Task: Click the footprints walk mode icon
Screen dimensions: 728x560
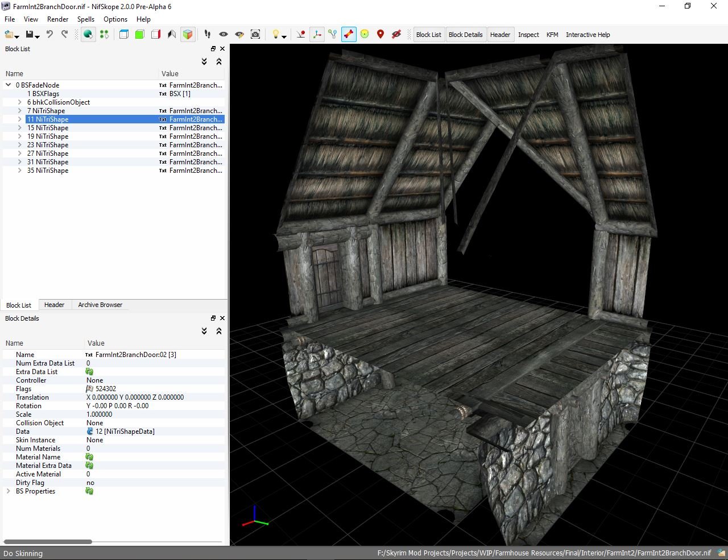Action: 208,35
